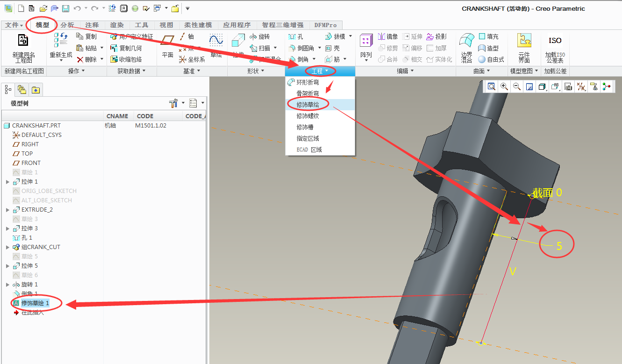Select the 造型 style tool
Viewport: 622px width, 364px height.
click(x=489, y=48)
